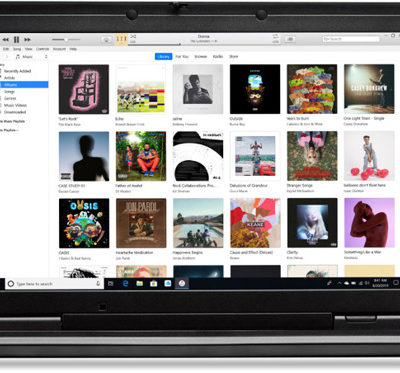The width and height of the screenshot is (400, 373).
Task: Open the Years to Burn album cover
Action: 312,89
